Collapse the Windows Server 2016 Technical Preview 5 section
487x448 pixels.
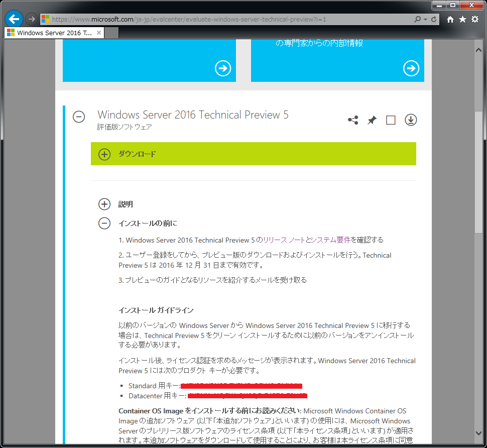pos(79,117)
